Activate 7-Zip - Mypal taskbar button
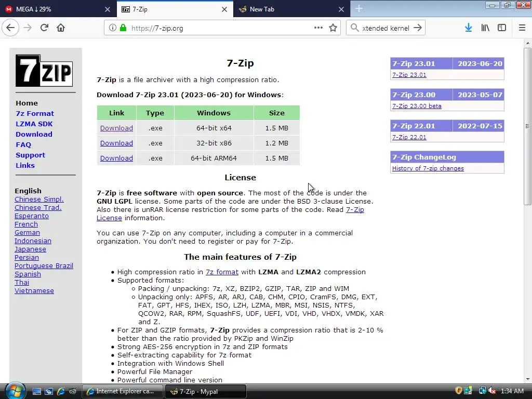532x399 pixels. coord(205,391)
